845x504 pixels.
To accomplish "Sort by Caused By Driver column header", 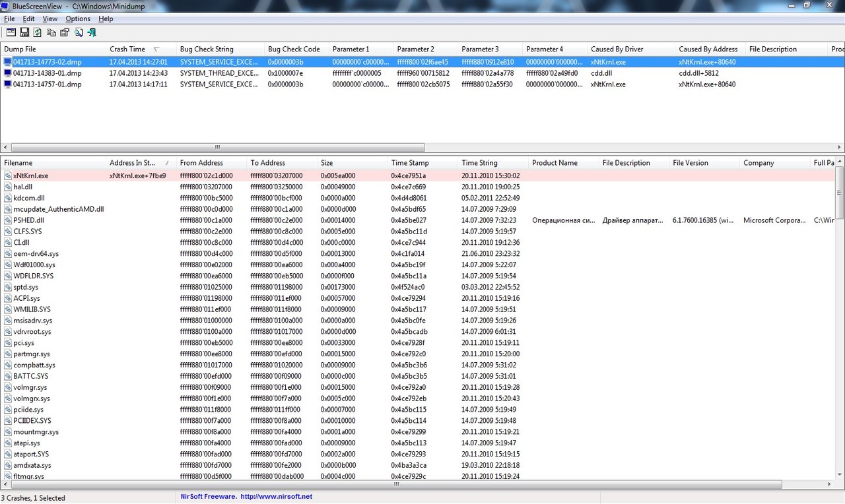I will coord(632,49).
